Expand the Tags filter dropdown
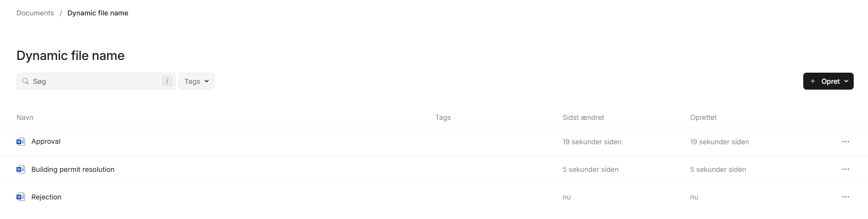Viewport: 868px width, 219px height. (197, 81)
